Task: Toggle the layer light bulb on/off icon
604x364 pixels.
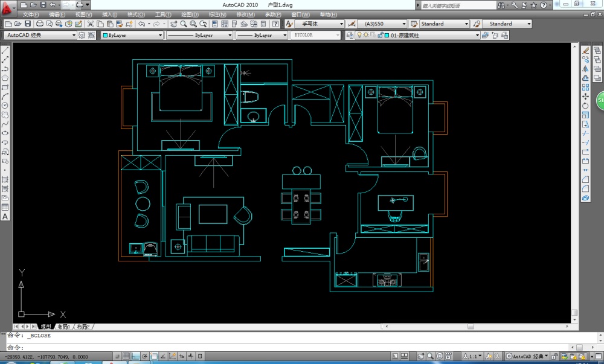Action: point(358,36)
